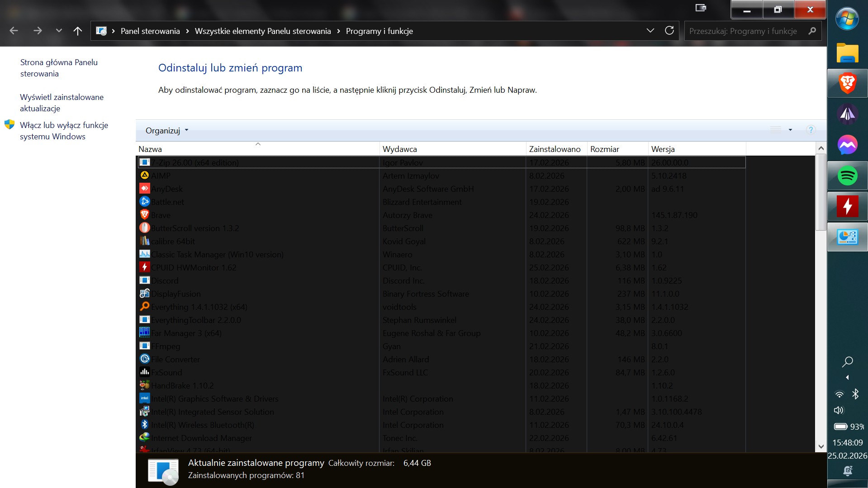Screen dimensions: 868x488
Task: Select the AnyDesk program icon
Action: click(x=144, y=189)
